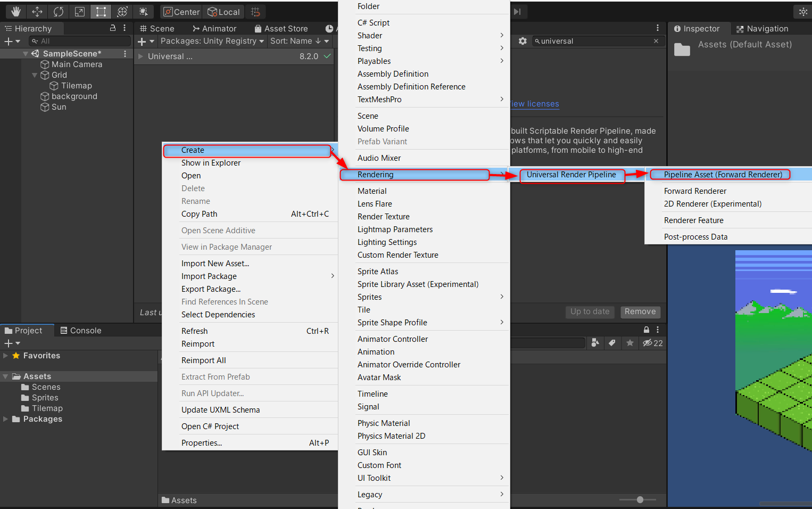Viewport: 812px width, 509px height.
Task: Toggle Local handle rotation button
Action: [223, 12]
